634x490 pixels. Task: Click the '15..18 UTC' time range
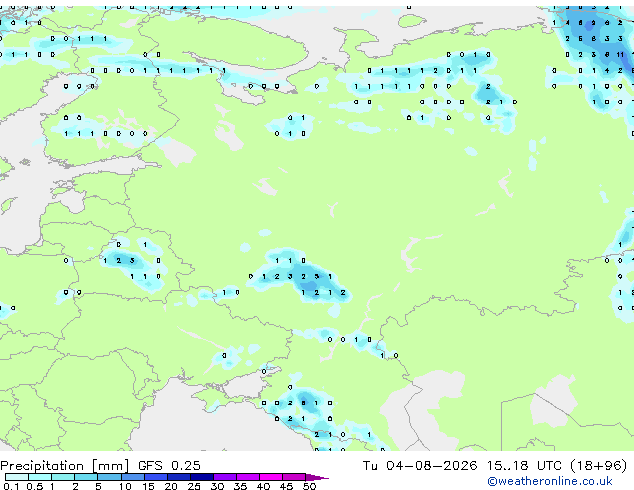point(524,466)
